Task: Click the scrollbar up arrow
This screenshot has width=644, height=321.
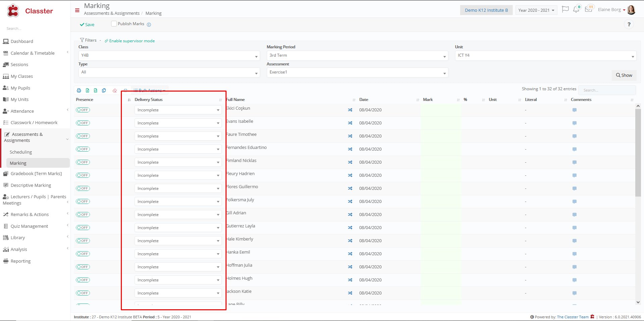Action: (638, 106)
